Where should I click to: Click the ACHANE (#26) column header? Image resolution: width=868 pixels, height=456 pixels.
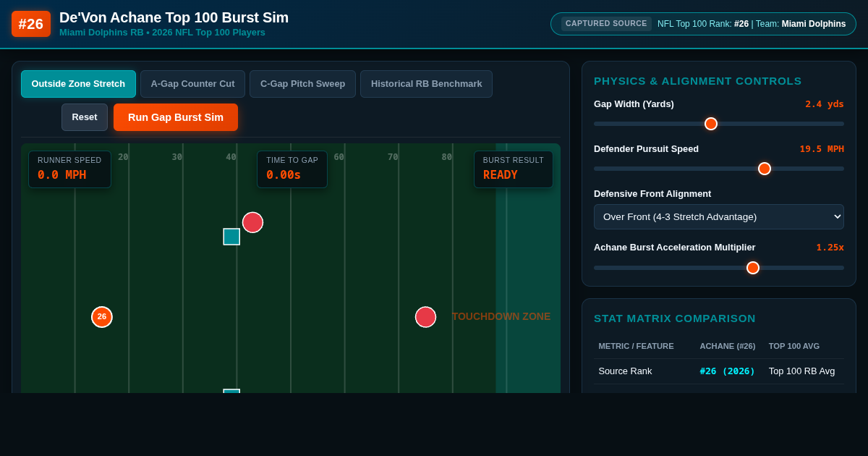tap(727, 346)
